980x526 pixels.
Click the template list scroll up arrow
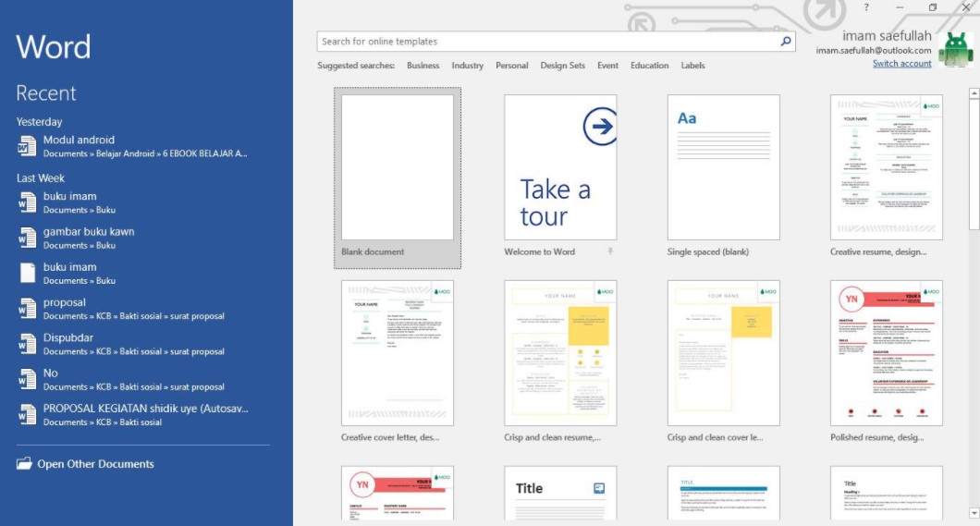click(x=974, y=93)
